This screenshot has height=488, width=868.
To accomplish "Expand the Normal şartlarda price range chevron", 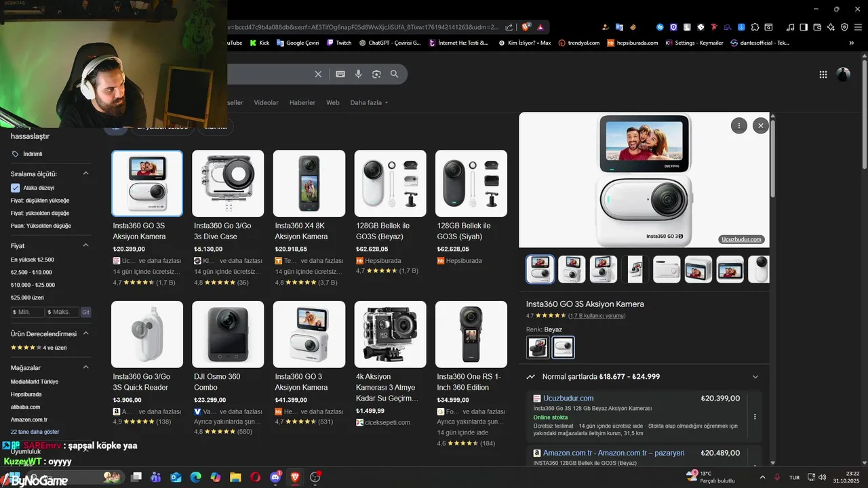I will (x=755, y=377).
